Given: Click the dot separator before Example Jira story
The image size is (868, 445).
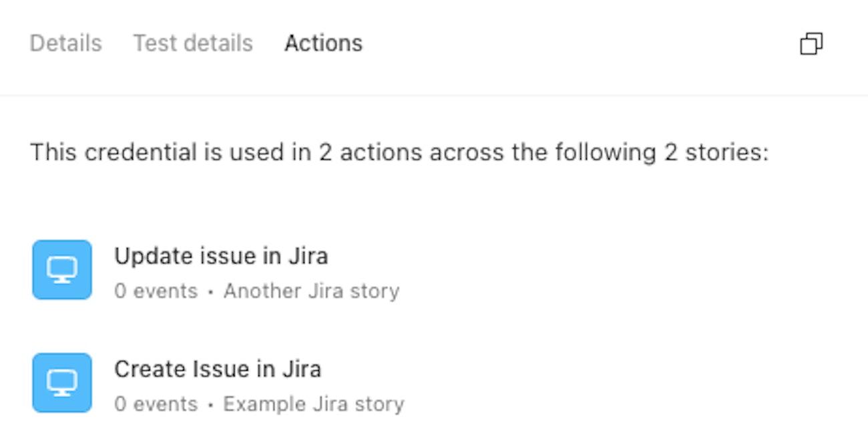Looking at the screenshot, I should point(210,405).
